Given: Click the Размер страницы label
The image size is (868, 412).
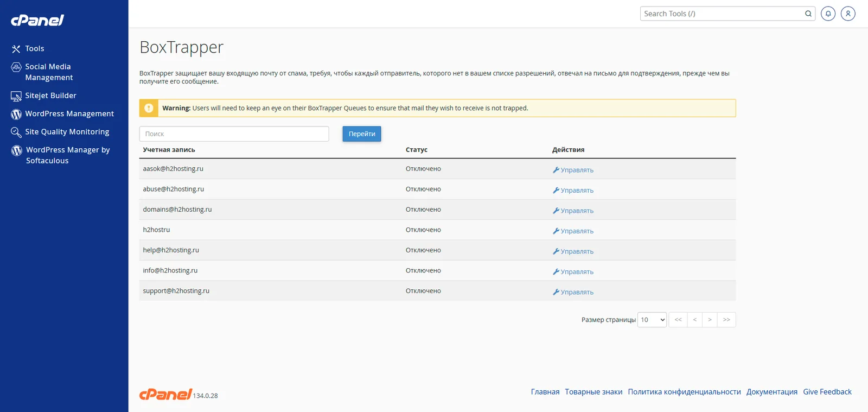Looking at the screenshot, I should pos(609,320).
